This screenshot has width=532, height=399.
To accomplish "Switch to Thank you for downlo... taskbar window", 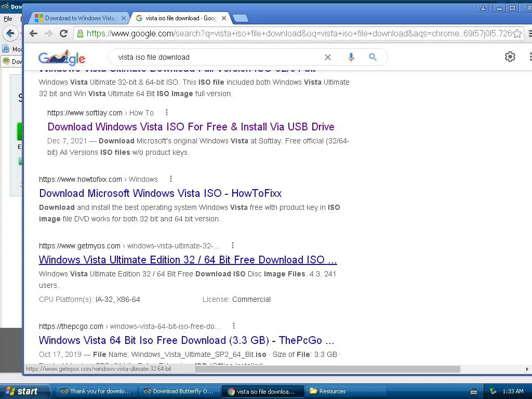I will tap(96, 391).
